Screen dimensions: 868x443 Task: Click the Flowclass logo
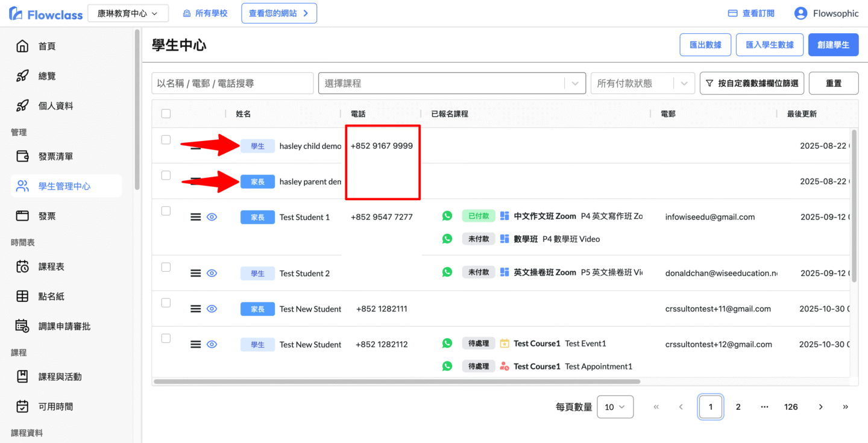pyautogui.click(x=46, y=14)
